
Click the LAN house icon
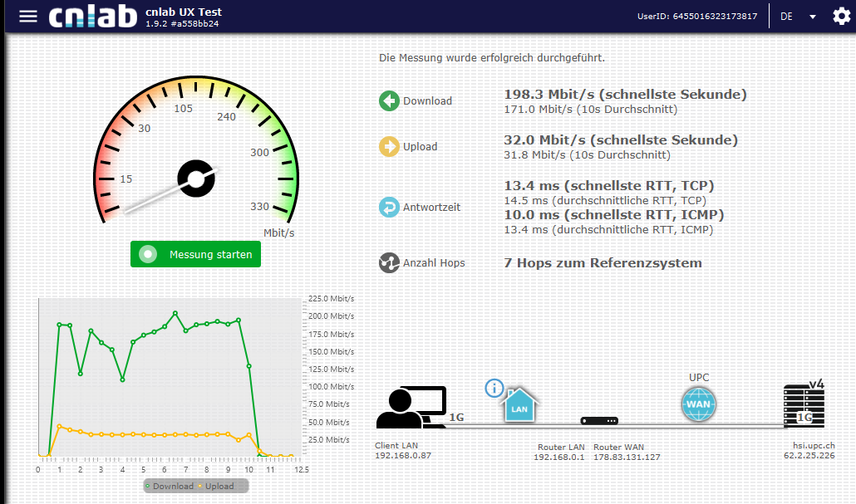[519, 407]
